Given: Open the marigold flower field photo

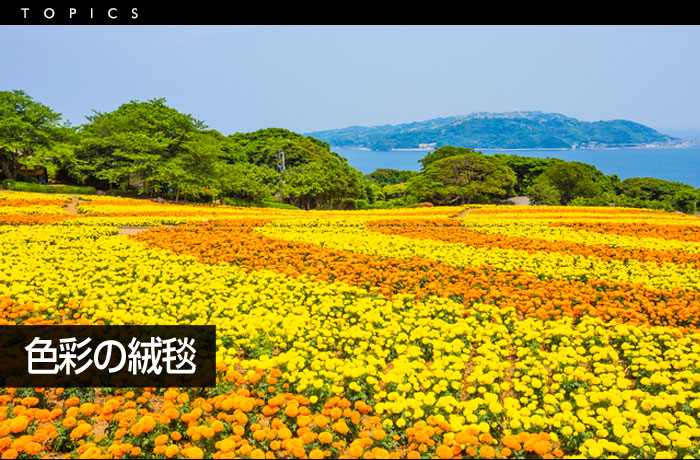Looking at the screenshot, I should point(350,242).
